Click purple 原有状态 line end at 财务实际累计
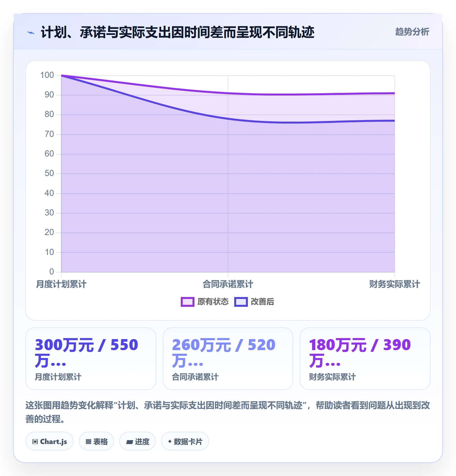 tap(394, 93)
